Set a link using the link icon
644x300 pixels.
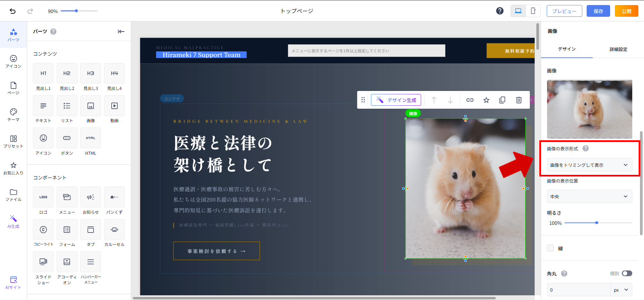pos(470,100)
